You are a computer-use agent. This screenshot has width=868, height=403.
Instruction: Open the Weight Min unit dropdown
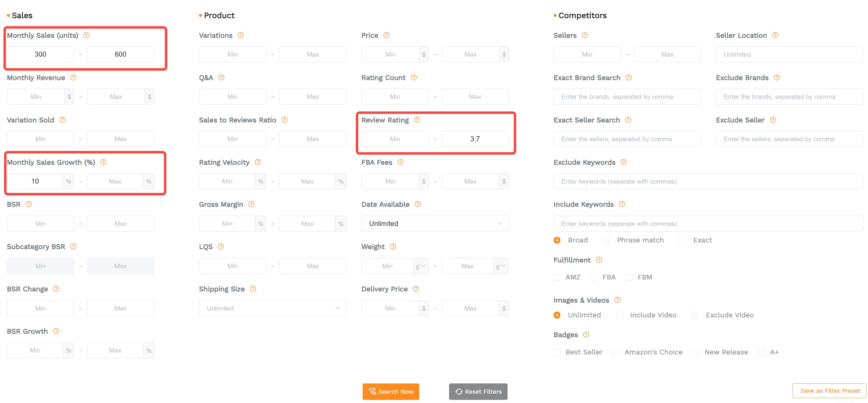(421, 266)
